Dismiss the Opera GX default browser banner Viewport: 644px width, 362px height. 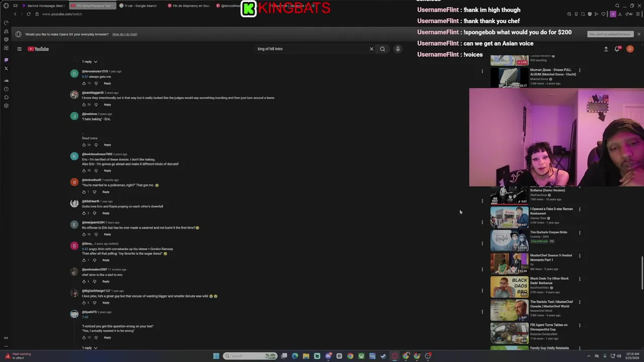tap(638, 34)
